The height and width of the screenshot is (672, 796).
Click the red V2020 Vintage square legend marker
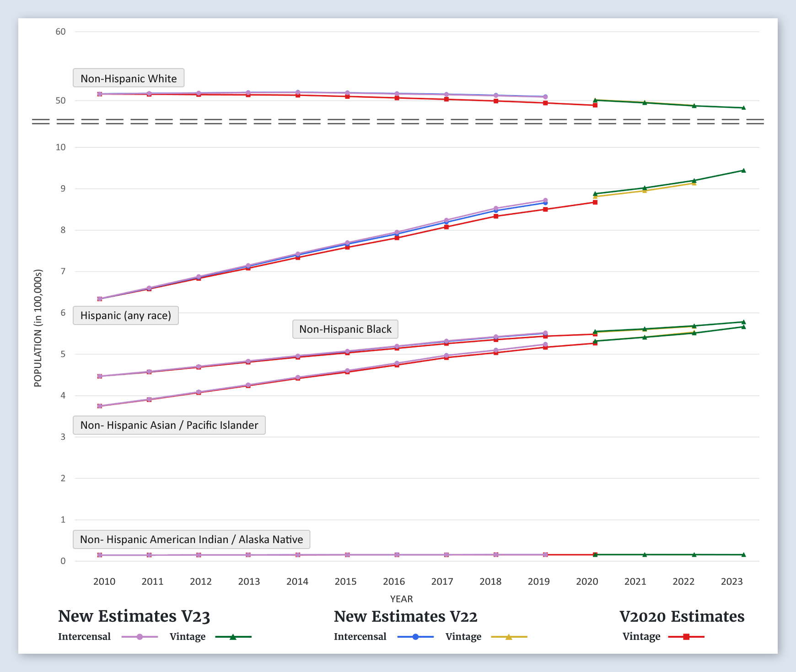(x=686, y=637)
